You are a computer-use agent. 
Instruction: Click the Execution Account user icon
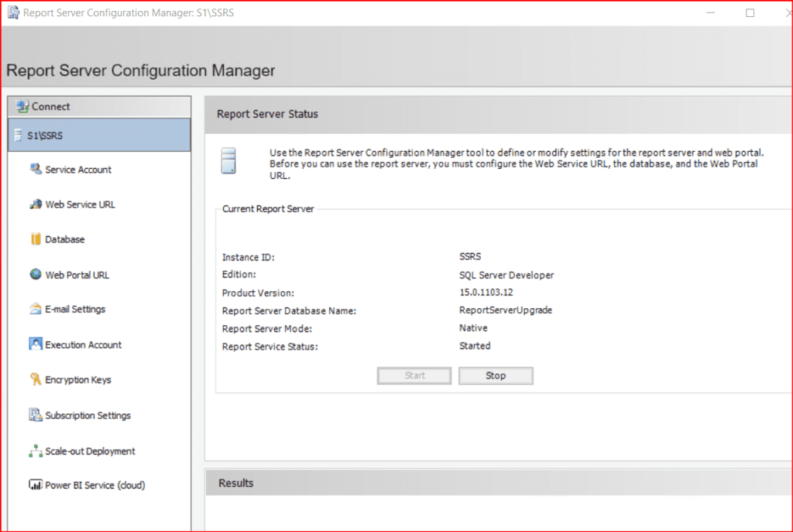click(36, 345)
